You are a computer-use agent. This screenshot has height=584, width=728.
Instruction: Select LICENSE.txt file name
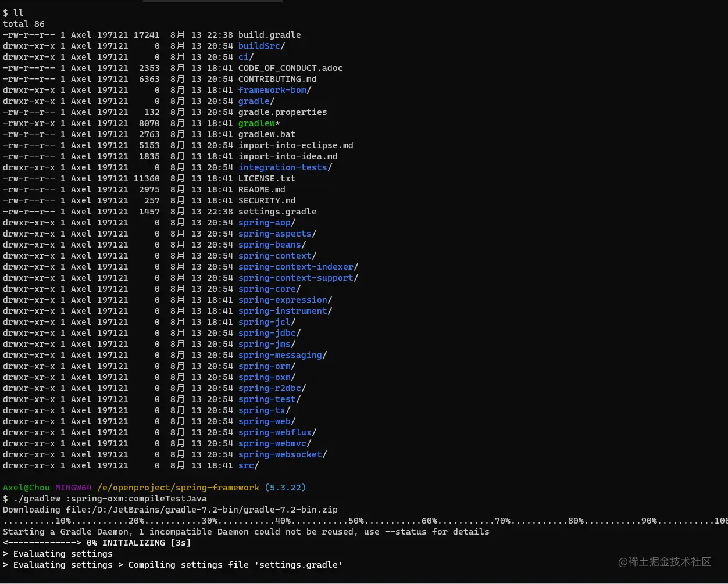pyautogui.click(x=267, y=178)
